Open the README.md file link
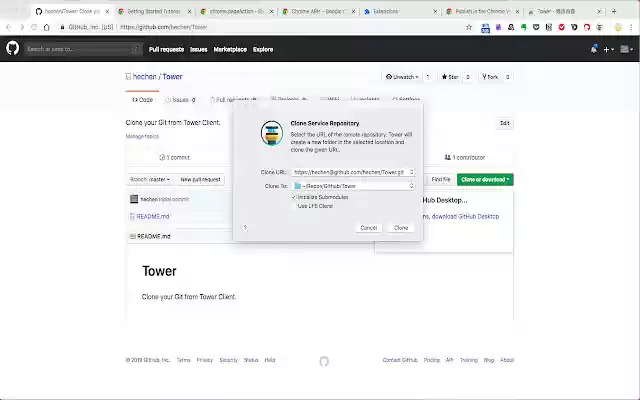 [153, 216]
